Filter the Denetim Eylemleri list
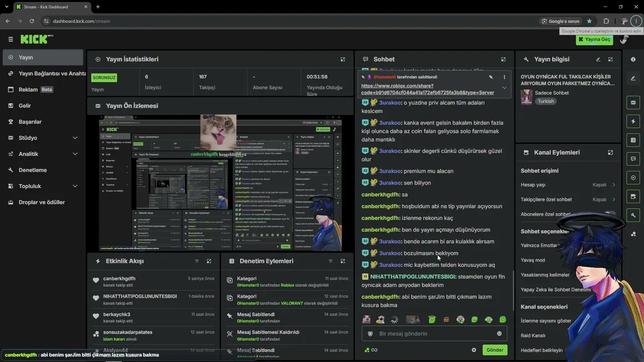Image resolution: width=644 pixels, height=362 pixels. click(x=331, y=261)
